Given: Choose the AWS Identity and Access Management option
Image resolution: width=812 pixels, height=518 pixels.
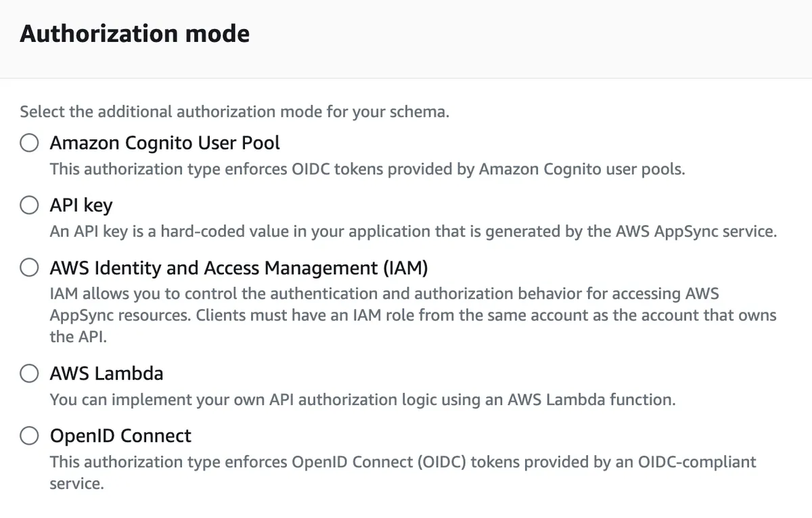Looking at the screenshot, I should 29,268.
